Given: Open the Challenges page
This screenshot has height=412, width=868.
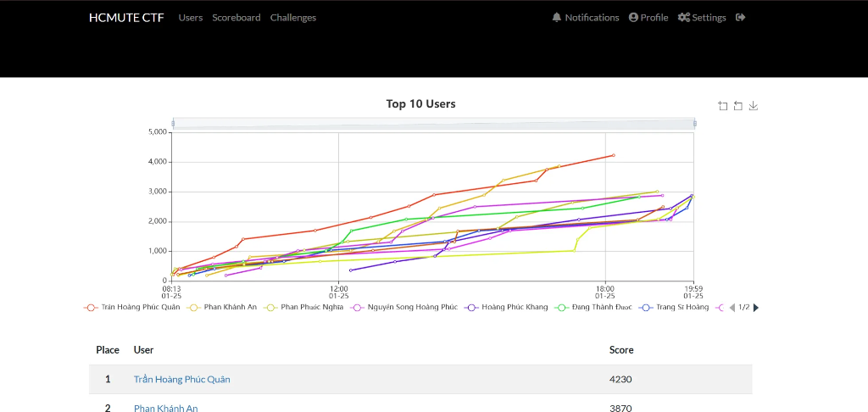Looking at the screenshot, I should click(292, 17).
